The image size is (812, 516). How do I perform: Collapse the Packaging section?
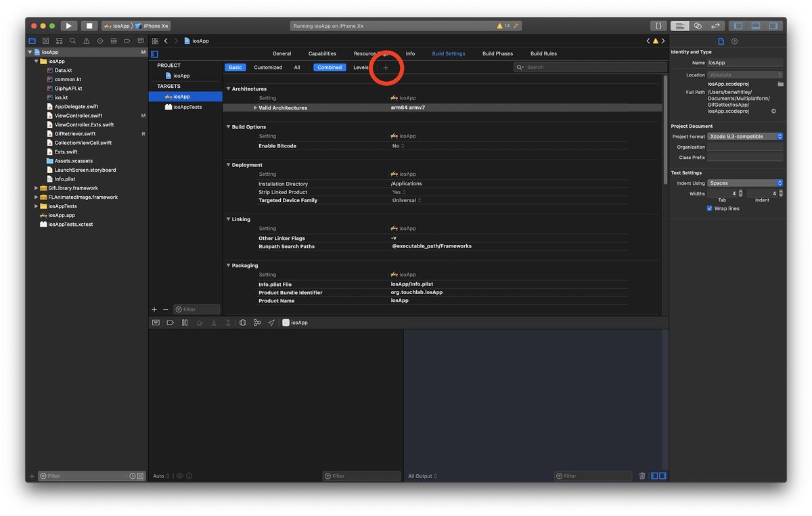point(228,266)
